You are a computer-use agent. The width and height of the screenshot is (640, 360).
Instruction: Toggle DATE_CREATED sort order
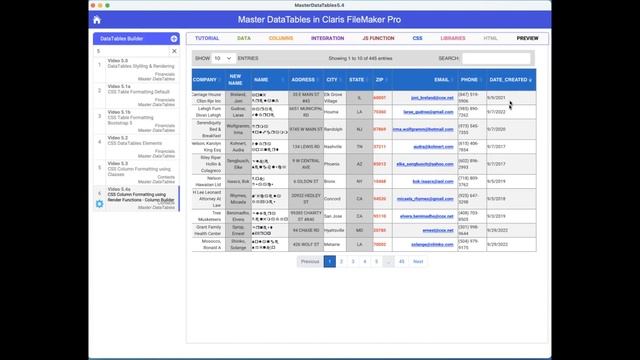[x=511, y=80]
